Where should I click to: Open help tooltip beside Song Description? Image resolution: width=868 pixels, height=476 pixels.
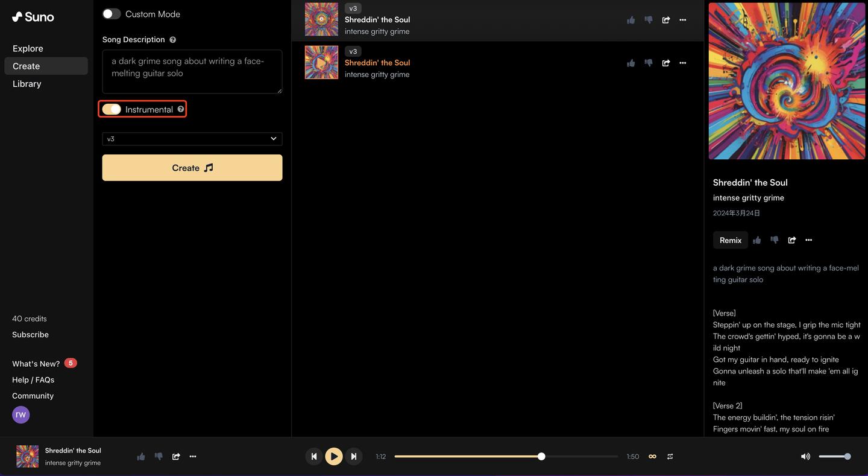point(172,40)
